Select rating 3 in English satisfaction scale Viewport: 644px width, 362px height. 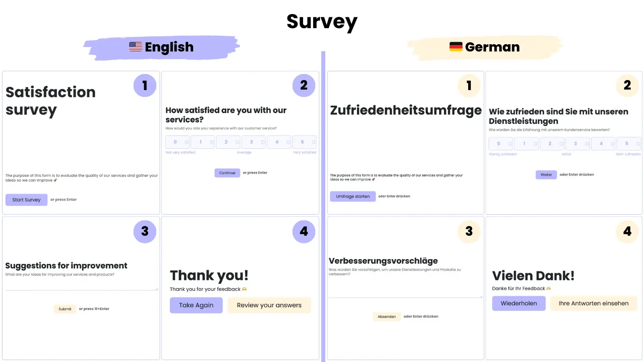click(x=254, y=142)
